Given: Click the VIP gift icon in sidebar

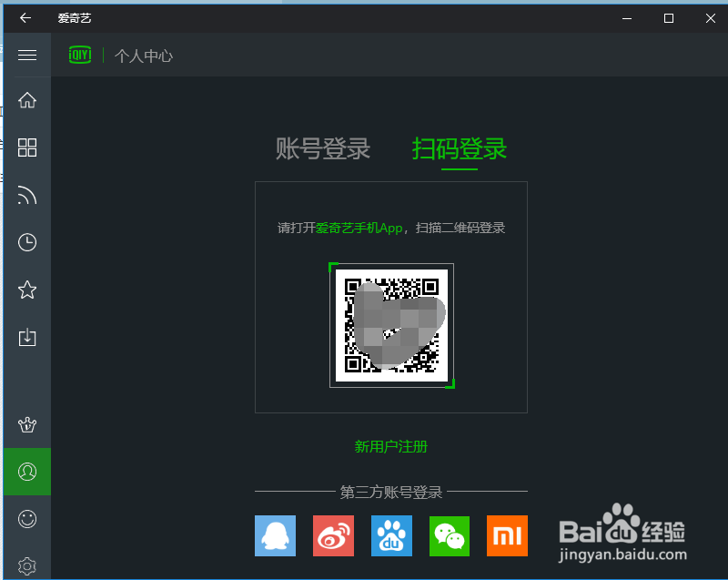Looking at the screenshot, I should click(26, 424).
